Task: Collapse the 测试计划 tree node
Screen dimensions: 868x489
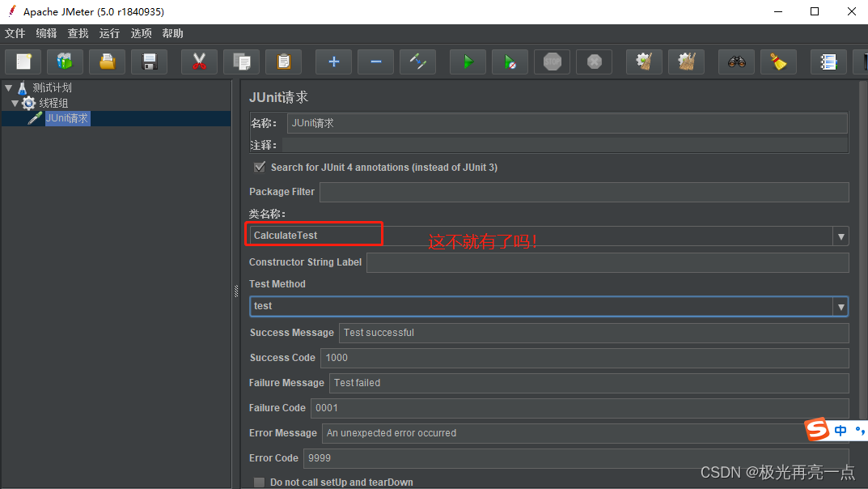Action: [x=8, y=87]
